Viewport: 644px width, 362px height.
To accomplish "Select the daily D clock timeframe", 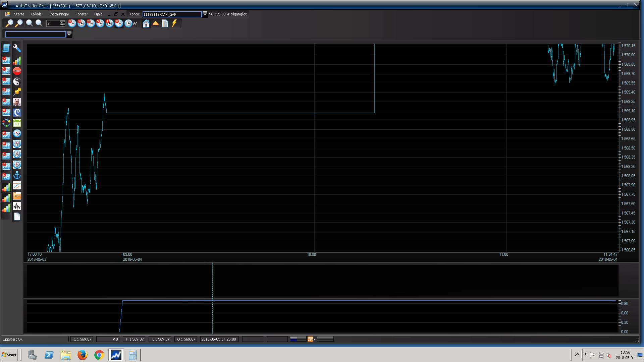I will coord(72,23).
